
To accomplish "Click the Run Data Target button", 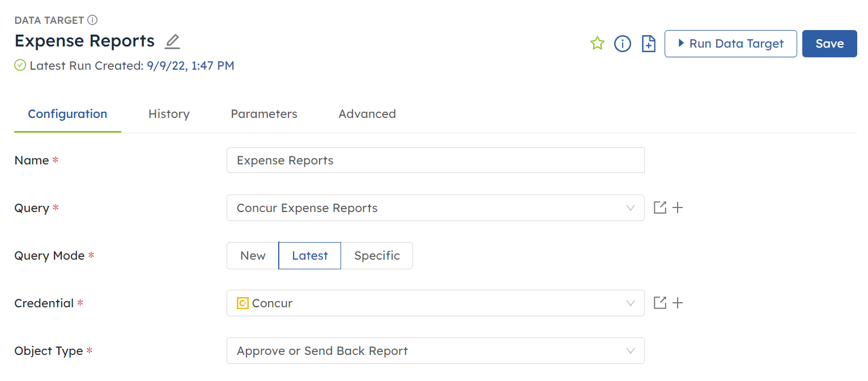I will (x=730, y=43).
